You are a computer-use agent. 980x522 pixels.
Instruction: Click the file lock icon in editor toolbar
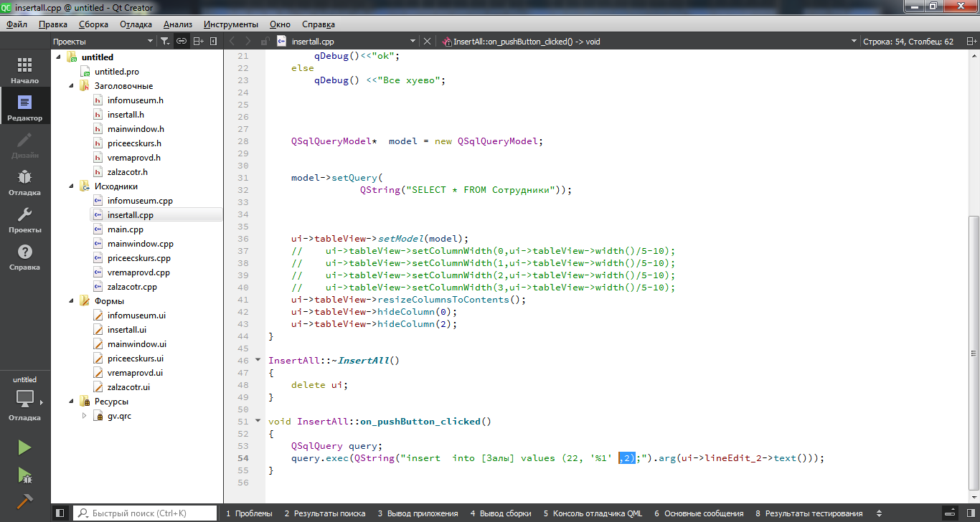pos(265,42)
